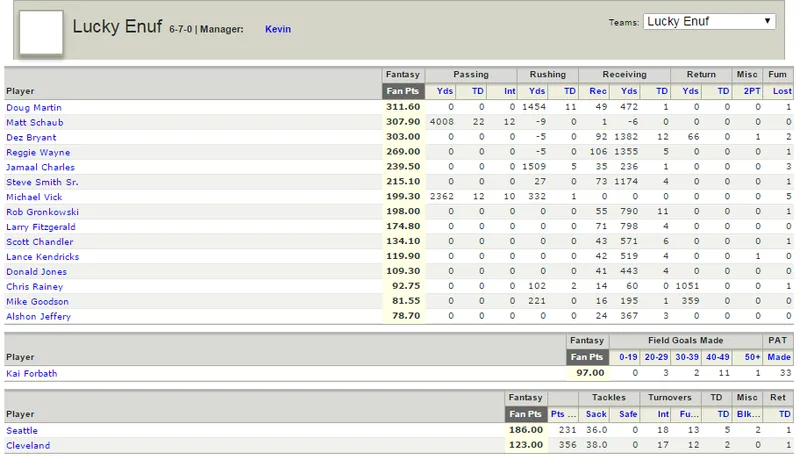The image size is (800, 460).
Task: Sort kickers by PAT Made
Action: (x=779, y=357)
